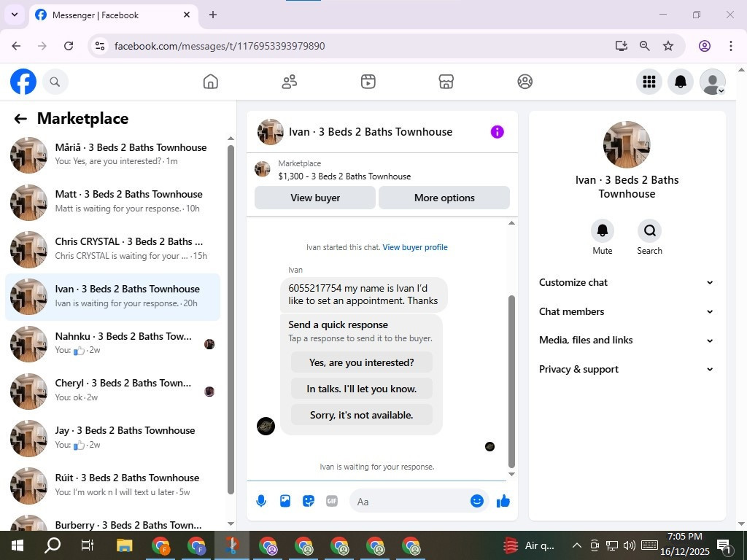This screenshot has width=747, height=560.
Task: Open the Facebook logo home link
Action: pyautogui.click(x=23, y=82)
